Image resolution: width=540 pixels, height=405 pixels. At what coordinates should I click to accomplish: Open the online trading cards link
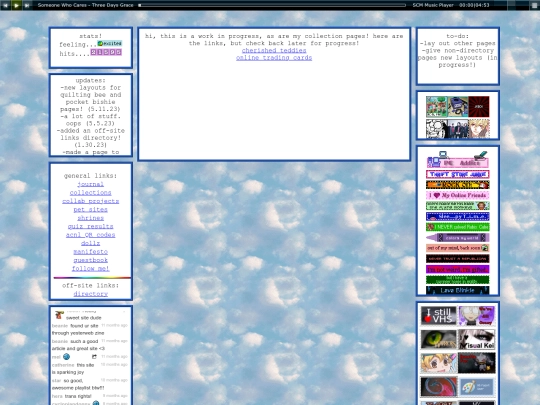(274, 58)
